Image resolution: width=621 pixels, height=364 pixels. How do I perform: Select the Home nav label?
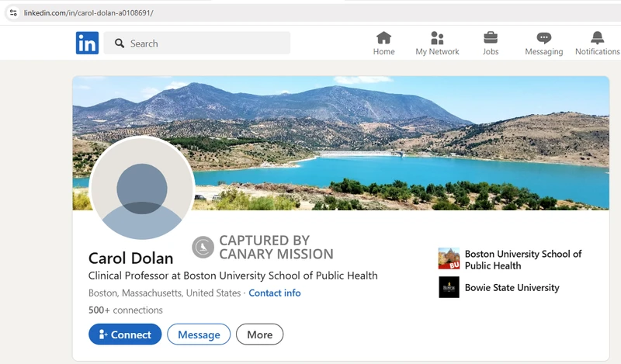click(383, 51)
